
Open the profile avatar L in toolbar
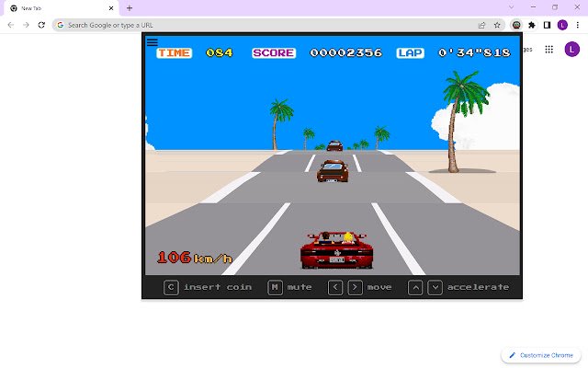coord(562,25)
